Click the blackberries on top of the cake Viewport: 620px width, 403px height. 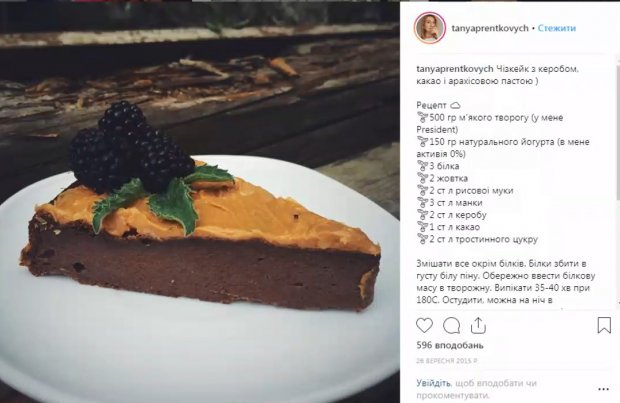(x=130, y=148)
